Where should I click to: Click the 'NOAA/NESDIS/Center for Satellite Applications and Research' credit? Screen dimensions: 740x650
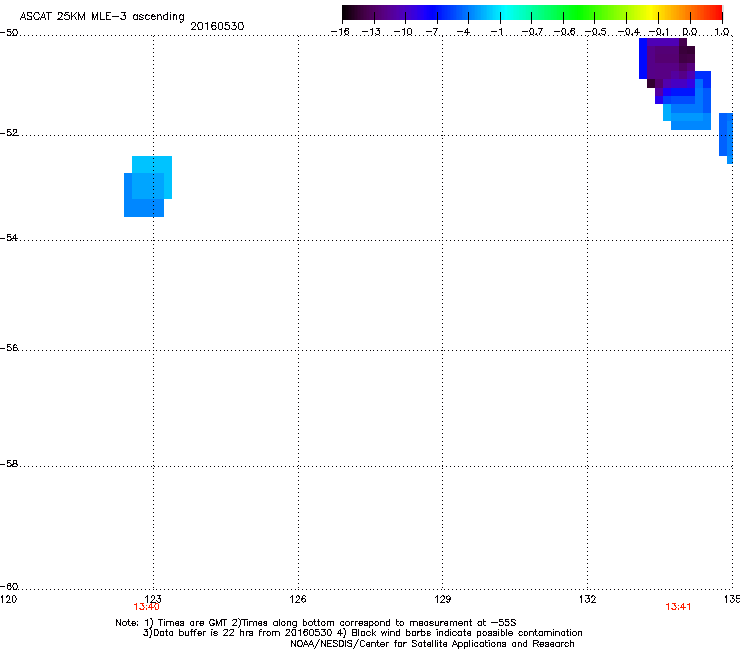click(x=432, y=644)
